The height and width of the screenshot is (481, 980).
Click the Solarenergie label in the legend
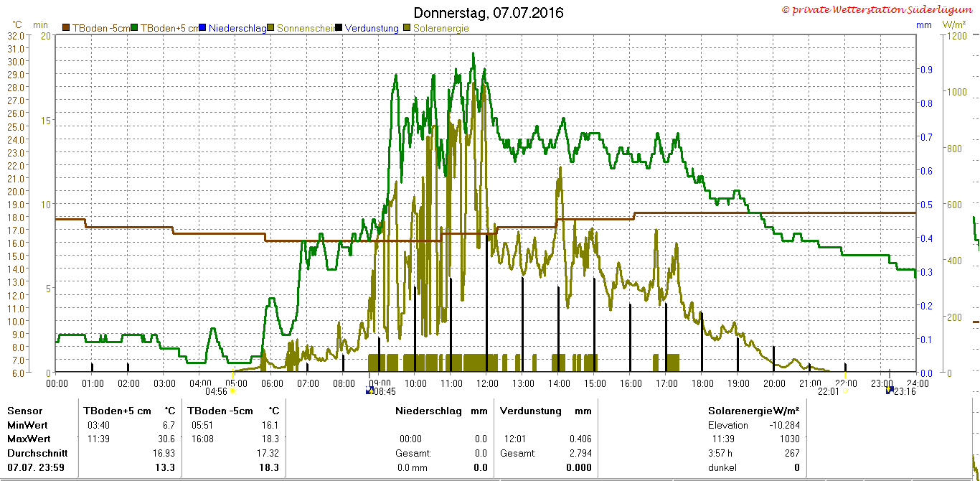[x=441, y=28]
